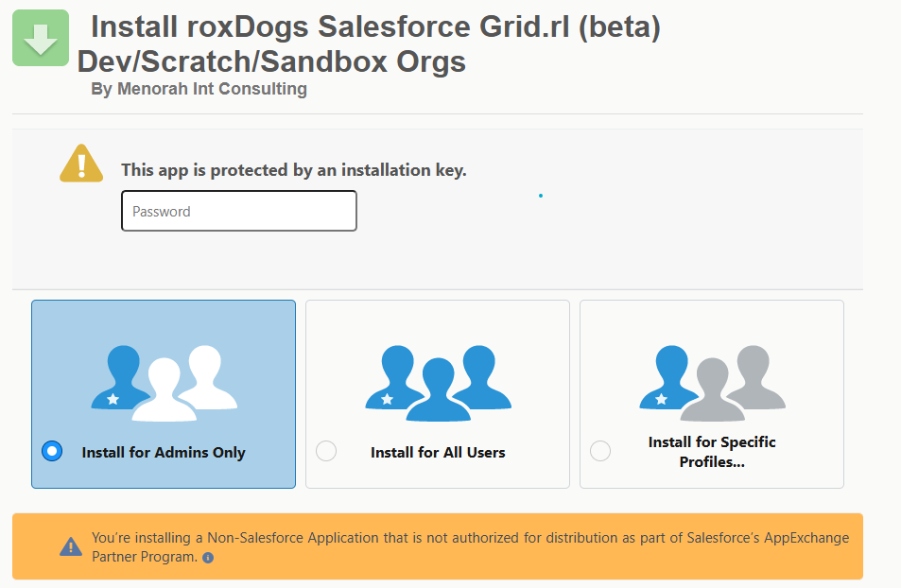
Task: Focus the Password installation key field
Action: pos(239,211)
